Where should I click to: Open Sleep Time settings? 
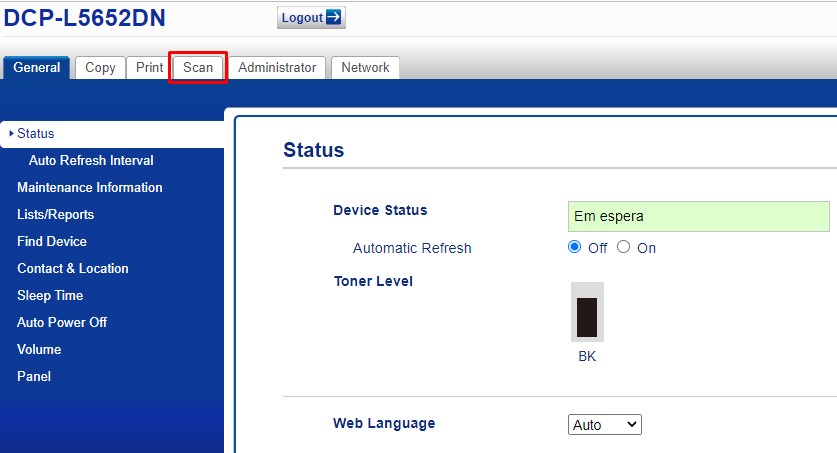50,296
